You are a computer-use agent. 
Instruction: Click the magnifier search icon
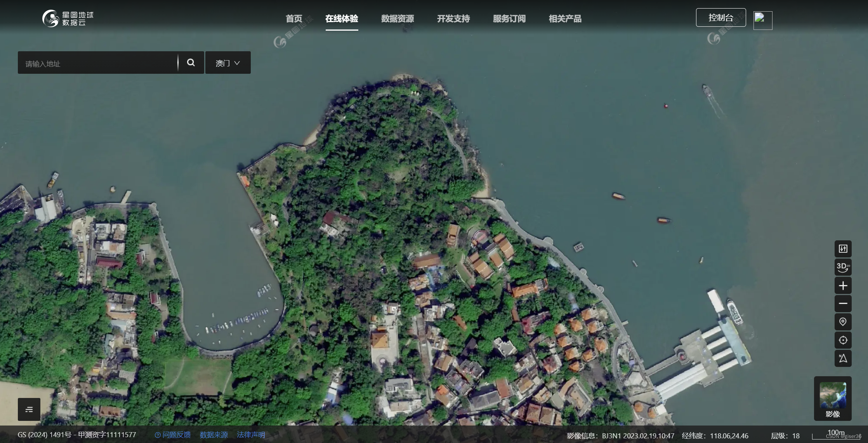[x=191, y=63]
